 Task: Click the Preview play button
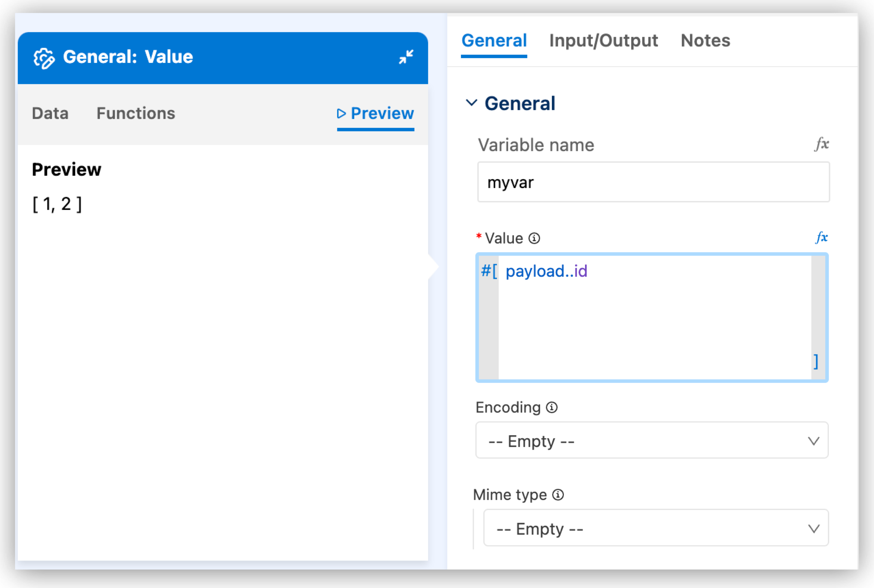tap(337, 113)
